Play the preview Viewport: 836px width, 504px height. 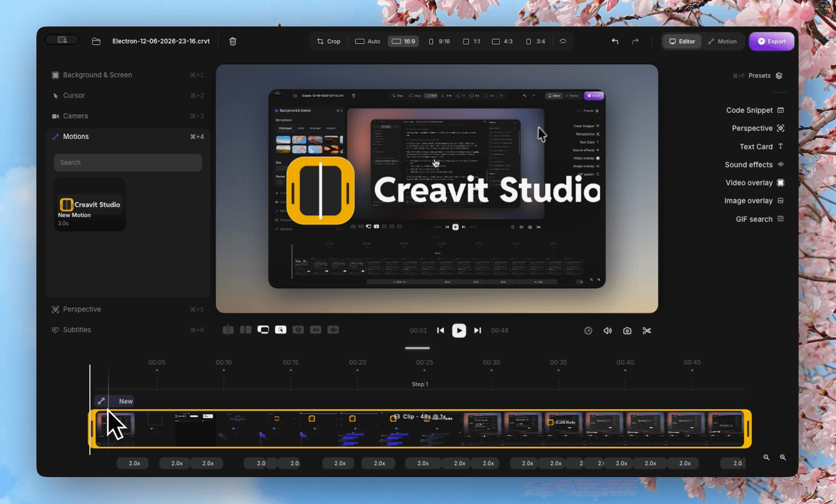[x=459, y=331]
